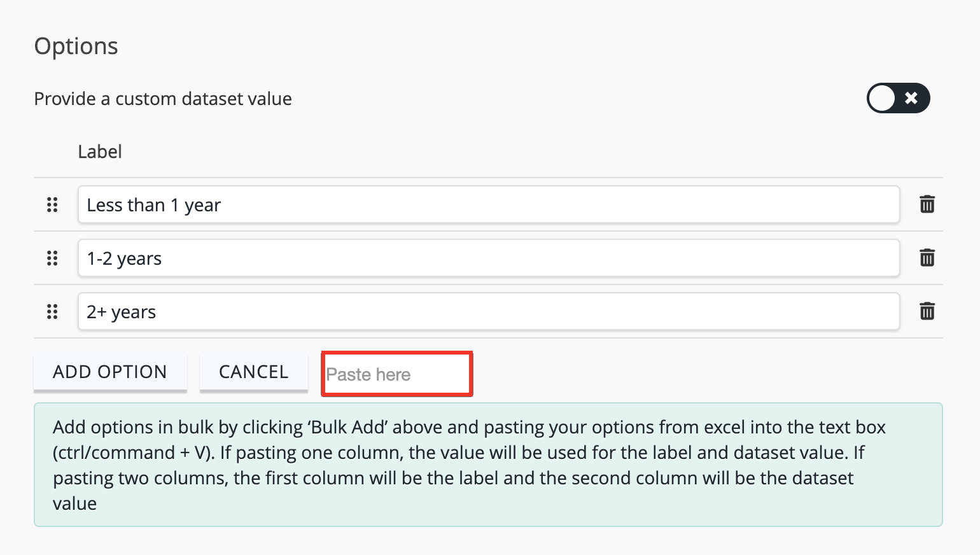The width and height of the screenshot is (980, 555).
Task: Focus the Less than 1 year label field
Action: [x=489, y=204]
